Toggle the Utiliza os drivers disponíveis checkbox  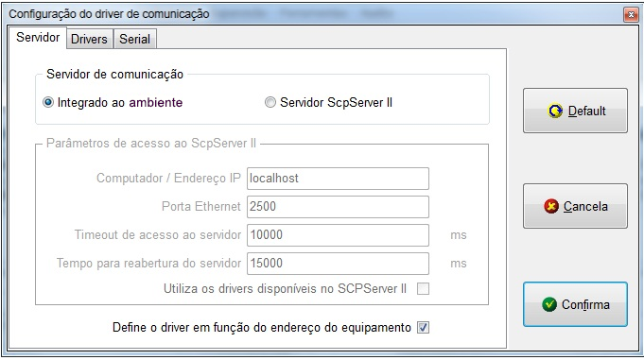tap(423, 289)
